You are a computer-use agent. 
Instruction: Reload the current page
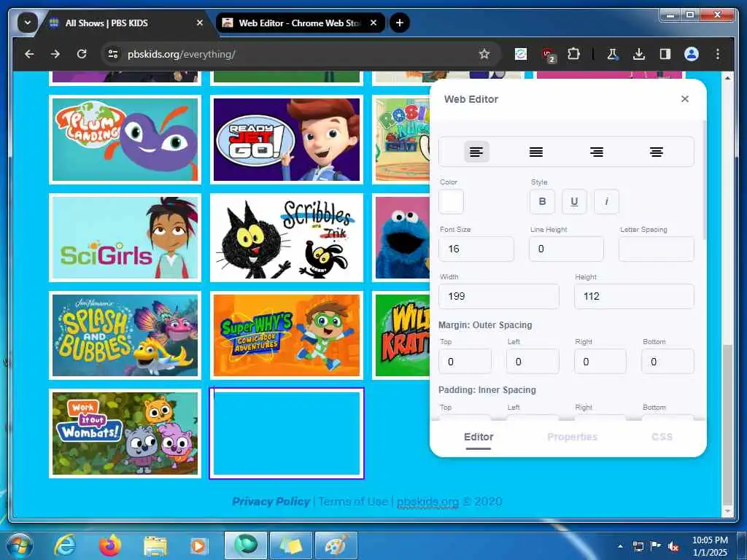[82, 54]
